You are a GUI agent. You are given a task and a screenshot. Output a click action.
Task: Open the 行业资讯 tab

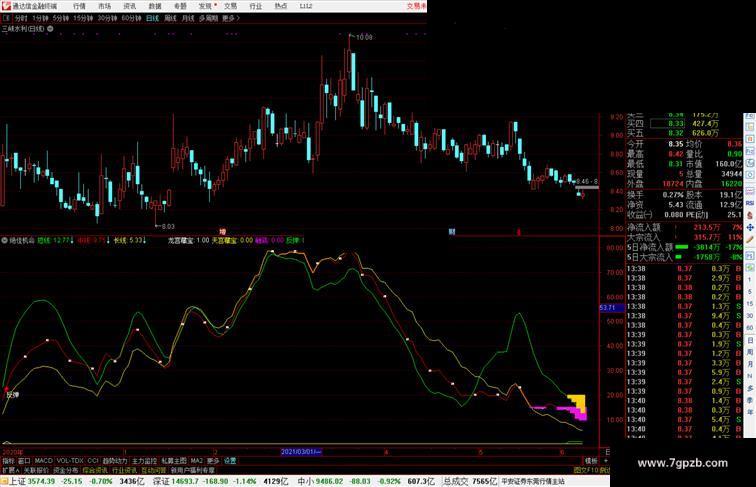click(x=124, y=470)
